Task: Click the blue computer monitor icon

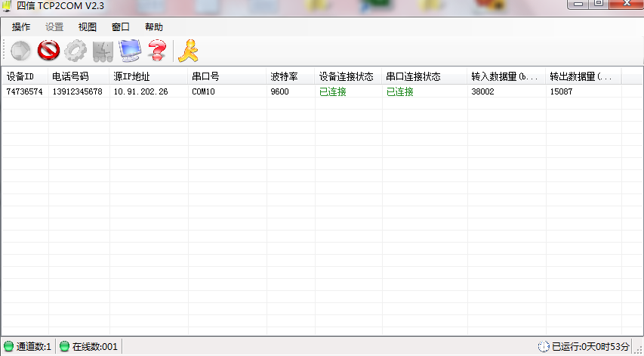Action: coord(130,51)
